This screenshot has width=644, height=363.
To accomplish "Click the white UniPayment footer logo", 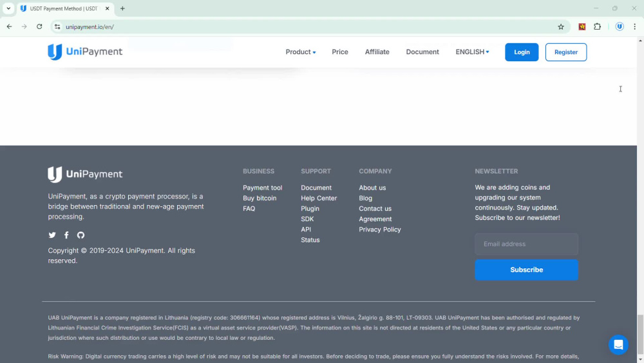I will click(x=85, y=174).
